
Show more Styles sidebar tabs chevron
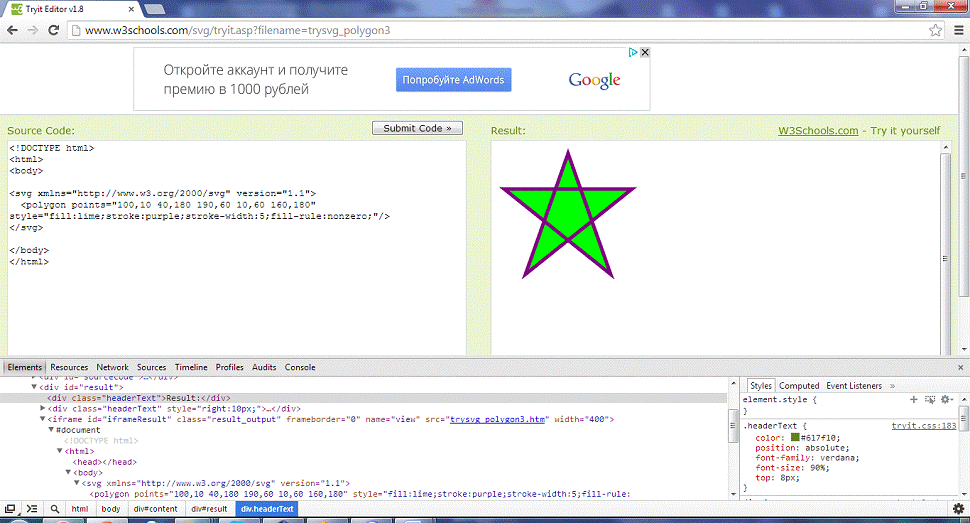892,385
